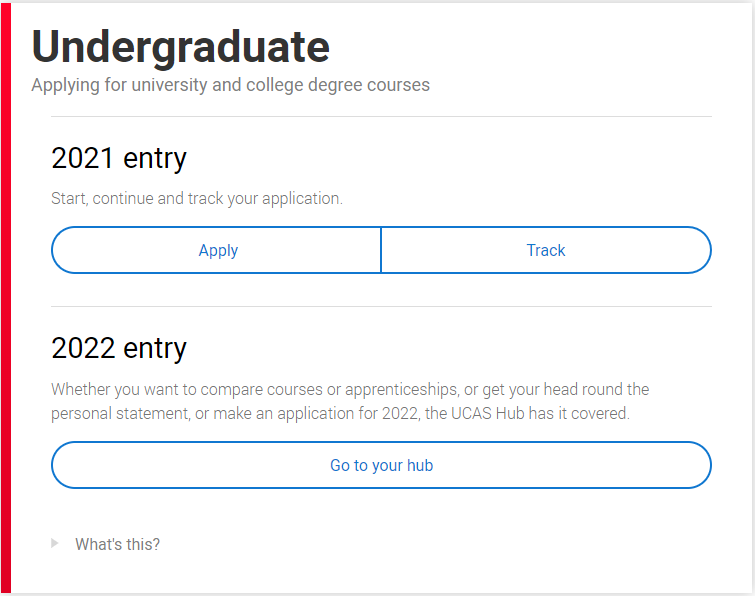Image resolution: width=755 pixels, height=596 pixels.
Task: Click the divider line above 2022 entry
Action: (x=381, y=307)
